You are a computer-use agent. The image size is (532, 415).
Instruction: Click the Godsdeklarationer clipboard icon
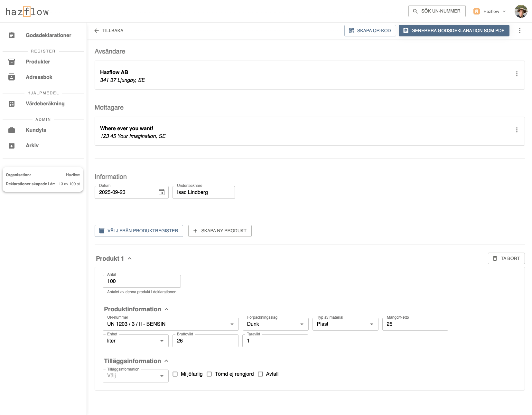12,35
